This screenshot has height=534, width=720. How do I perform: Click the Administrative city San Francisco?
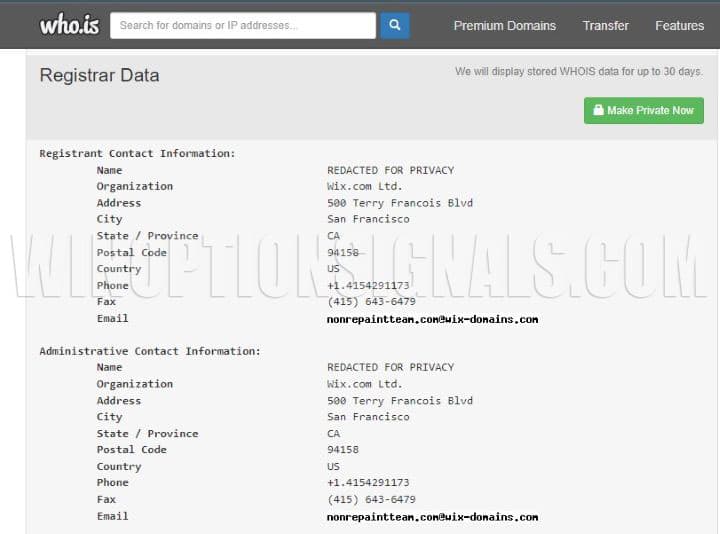click(x=367, y=417)
